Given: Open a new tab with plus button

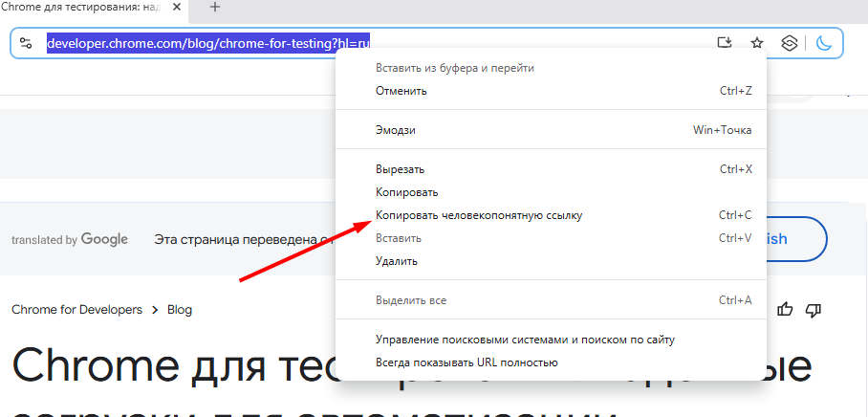Looking at the screenshot, I should pos(215,7).
